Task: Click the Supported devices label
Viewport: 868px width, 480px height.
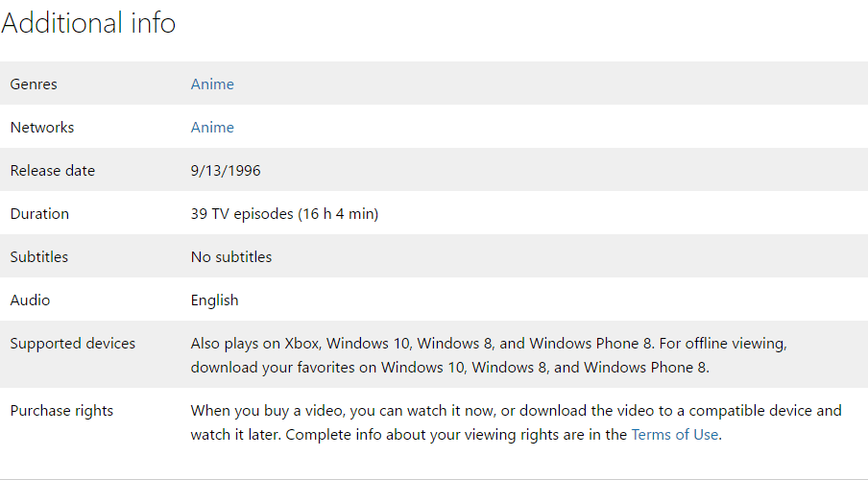Action: point(73,344)
